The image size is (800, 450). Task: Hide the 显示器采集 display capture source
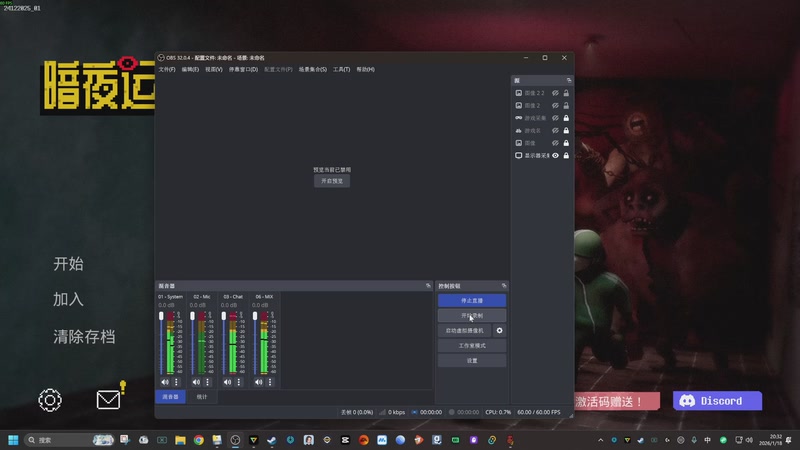pos(555,156)
